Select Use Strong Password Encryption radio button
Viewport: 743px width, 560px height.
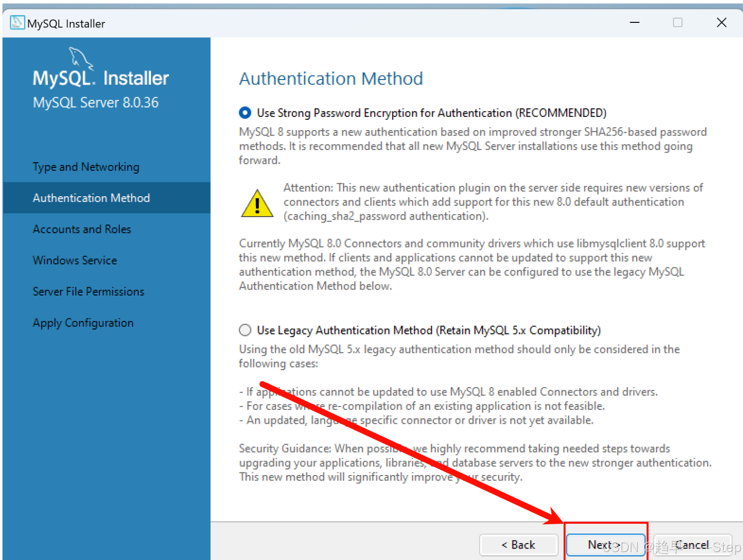click(245, 113)
